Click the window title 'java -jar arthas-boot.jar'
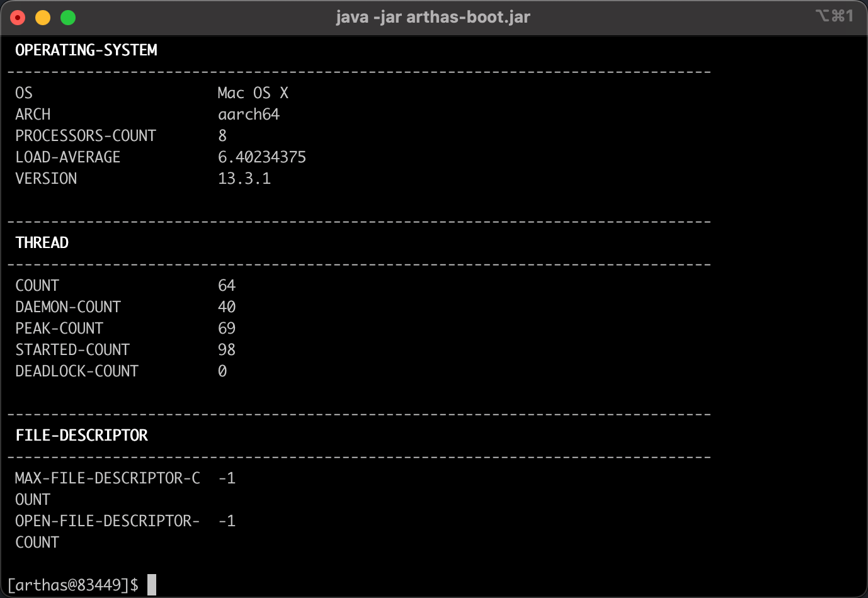This screenshot has width=868, height=598. pos(433,17)
